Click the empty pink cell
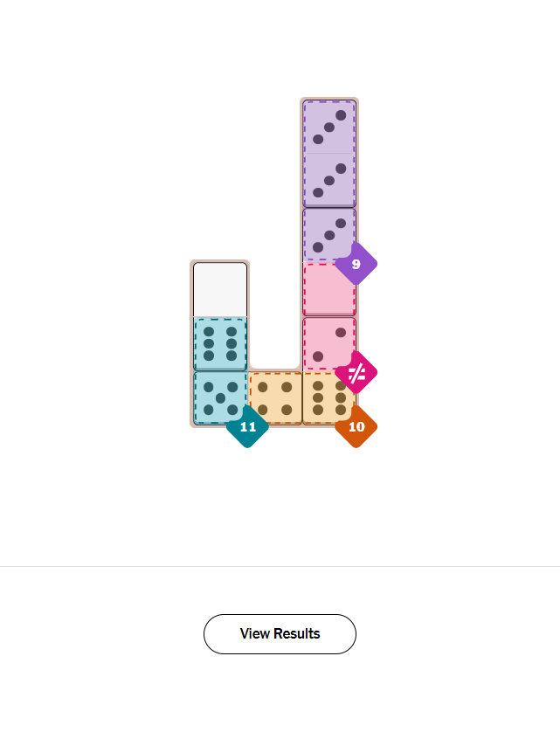560x746 pixels. point(329,289)
